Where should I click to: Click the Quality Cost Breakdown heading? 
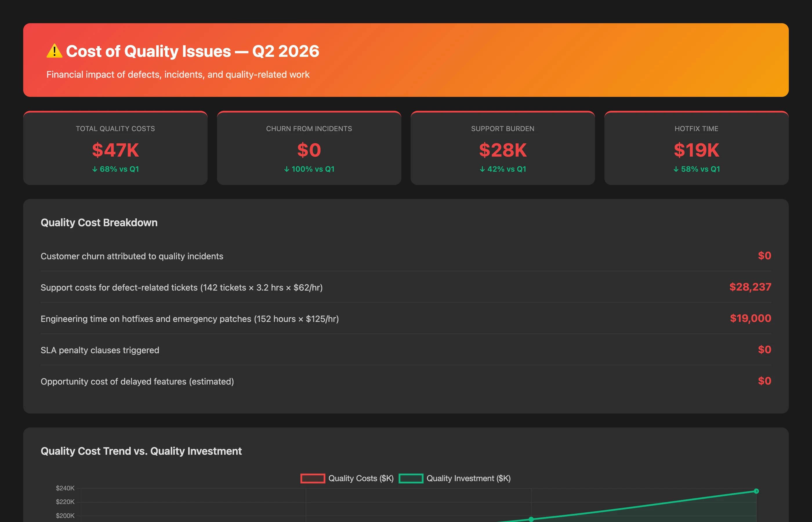(99, 223)
